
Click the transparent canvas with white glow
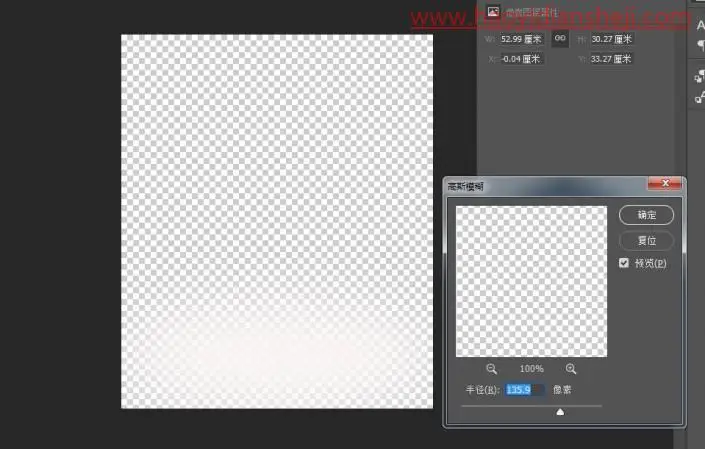point(277,222)
